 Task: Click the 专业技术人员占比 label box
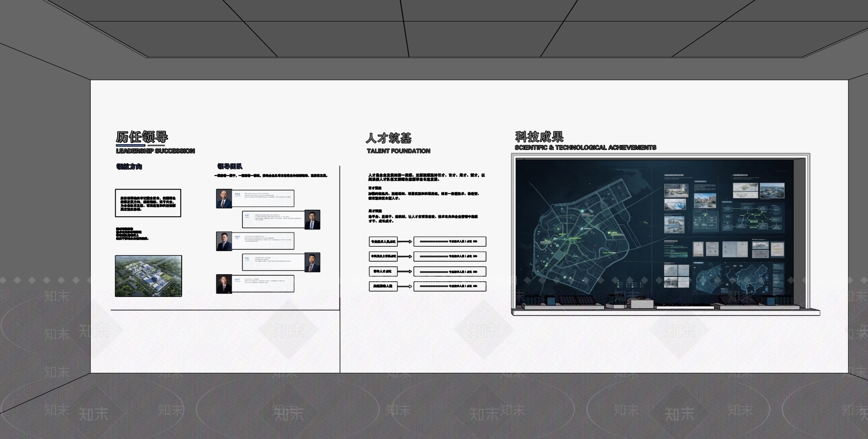[x=383, y=241]
